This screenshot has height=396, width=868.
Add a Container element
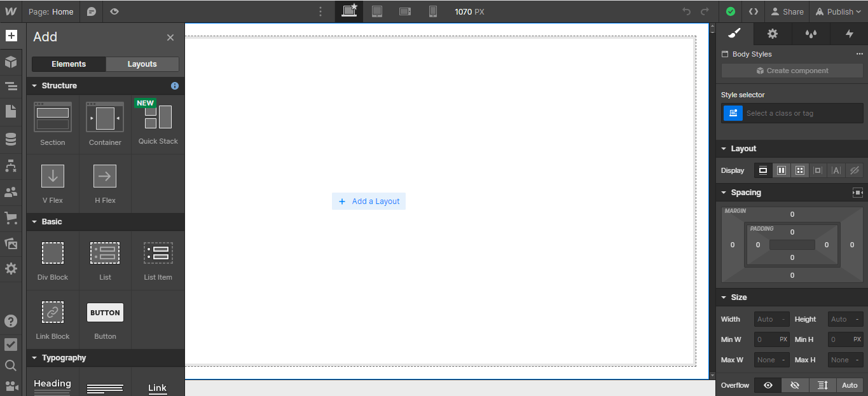coord(105,124)
